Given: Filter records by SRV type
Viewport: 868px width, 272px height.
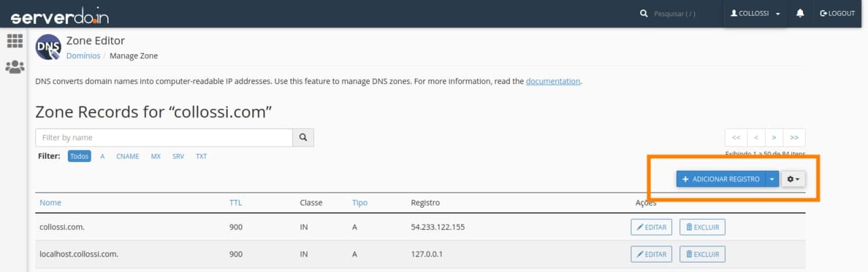Looking at the screenshot, I should 178,156.
